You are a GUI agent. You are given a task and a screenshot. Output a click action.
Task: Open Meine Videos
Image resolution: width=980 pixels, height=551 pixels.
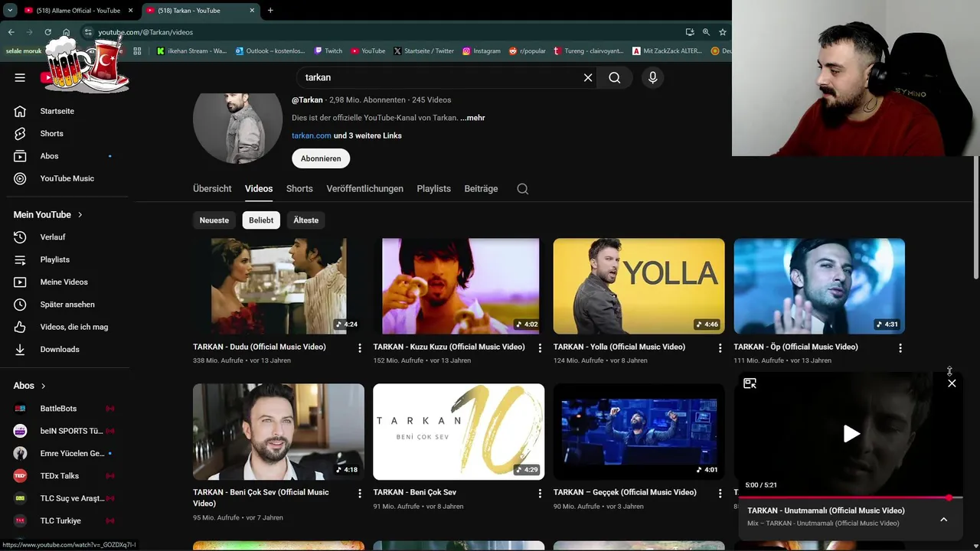point(65,282)
